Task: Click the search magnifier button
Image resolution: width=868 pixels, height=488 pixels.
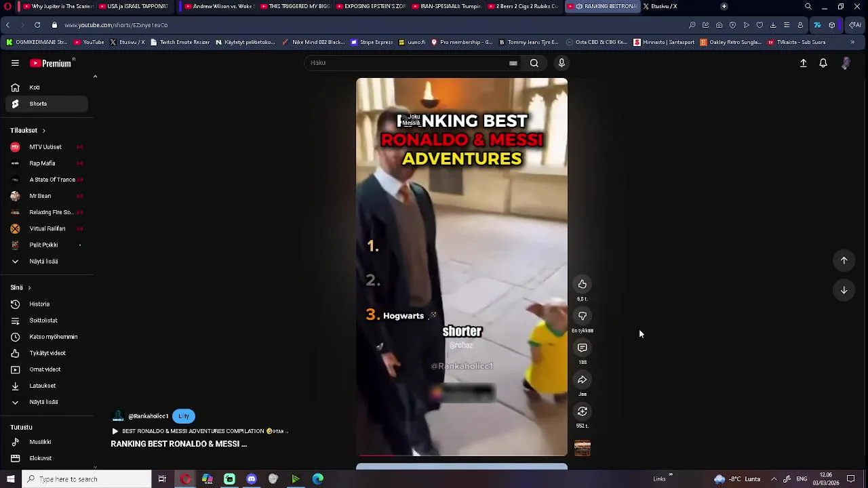Action: [534, 63]
